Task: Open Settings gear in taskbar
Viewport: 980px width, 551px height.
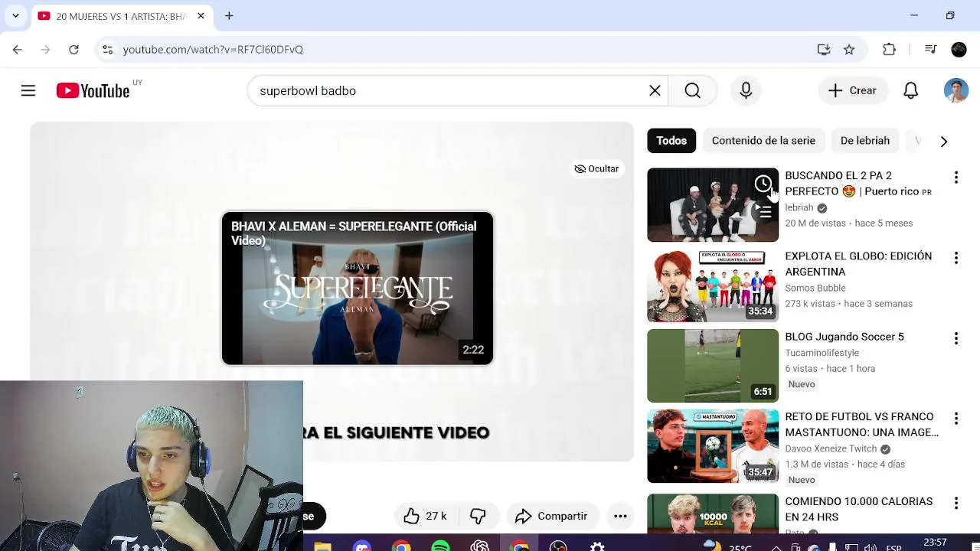Action: [x=597, y=546]
